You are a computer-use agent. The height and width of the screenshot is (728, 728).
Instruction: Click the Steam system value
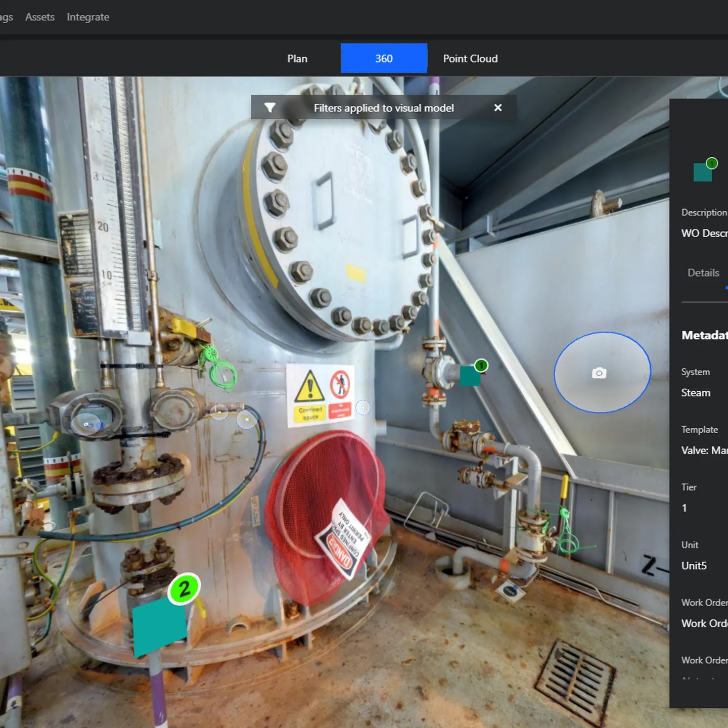point(696,393)
